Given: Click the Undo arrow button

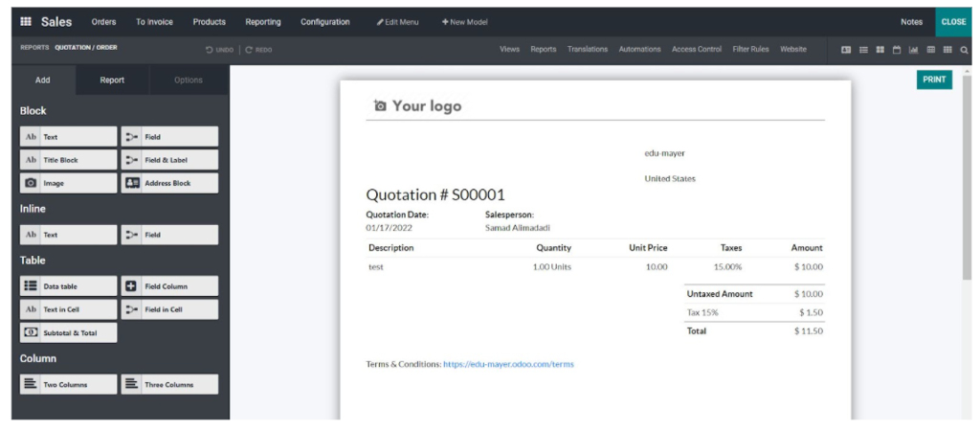Looking at the screenshot, I should coord(219,50).
